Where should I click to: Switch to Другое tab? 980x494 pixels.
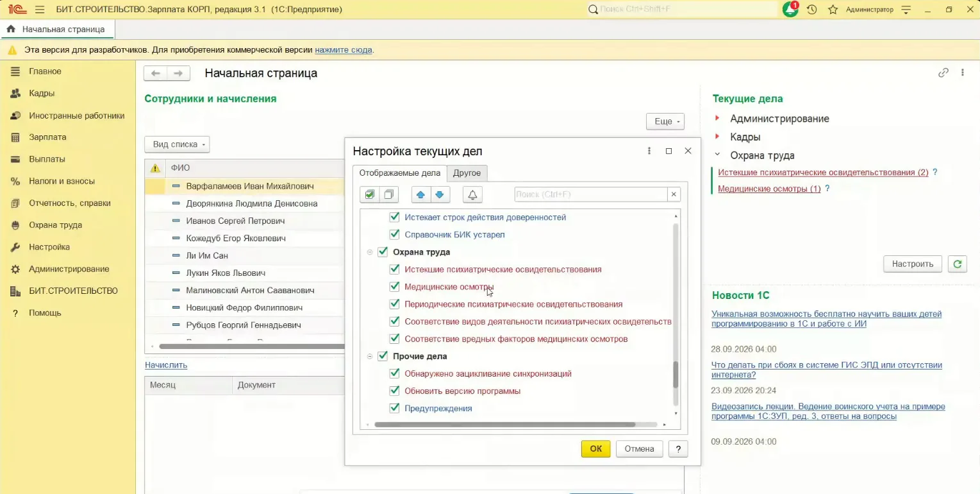(x=467, y=173)
